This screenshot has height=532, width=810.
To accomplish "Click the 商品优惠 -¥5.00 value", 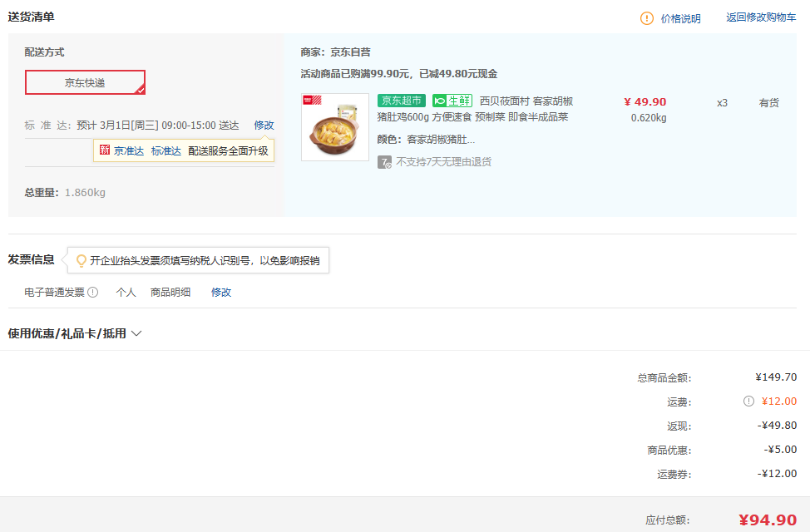I will tap(780, 450).
